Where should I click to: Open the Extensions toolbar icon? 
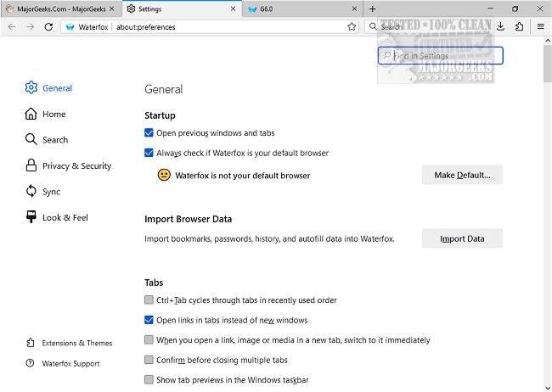click(519, 27)
